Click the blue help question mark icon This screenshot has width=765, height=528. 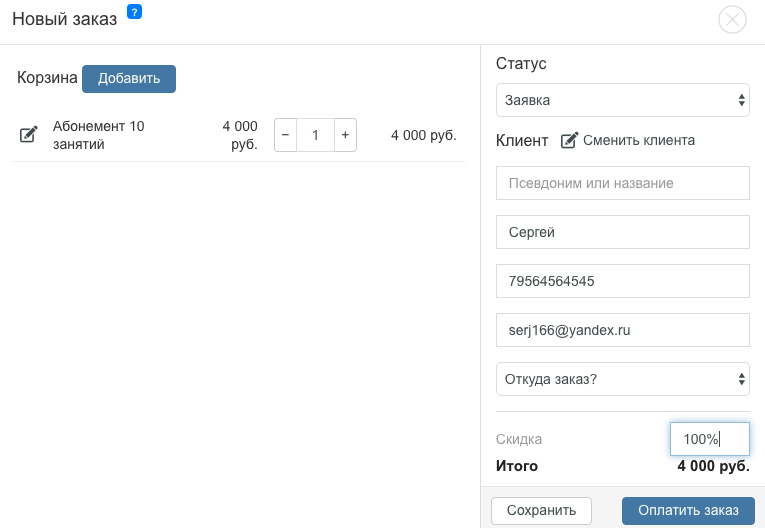[x=134, y=12]
